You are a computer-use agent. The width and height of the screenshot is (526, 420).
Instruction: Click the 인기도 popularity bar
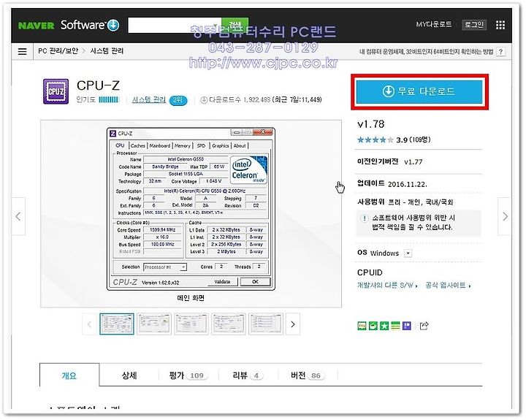[109, 99]
